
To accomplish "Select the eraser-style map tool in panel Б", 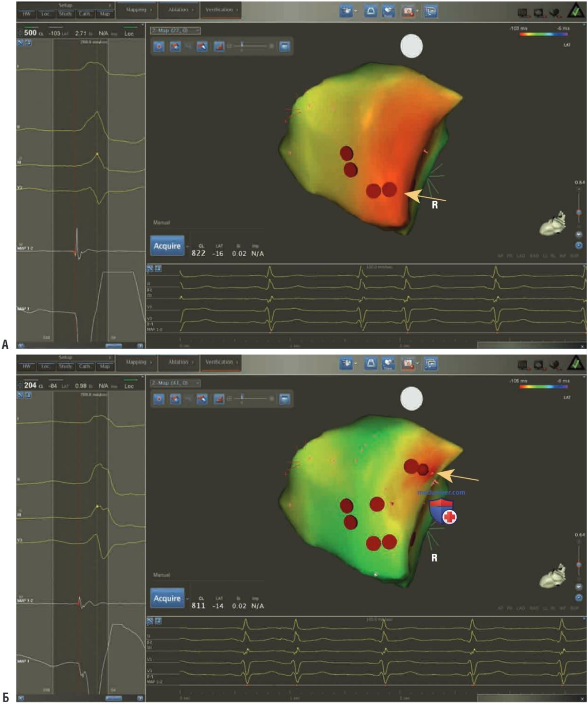I will tap(202, 399).
